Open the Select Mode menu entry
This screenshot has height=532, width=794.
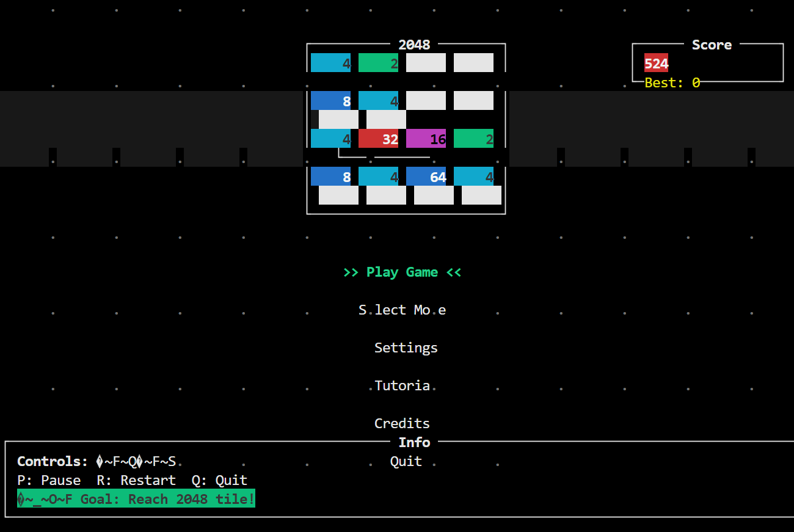(x=402, y=310)
